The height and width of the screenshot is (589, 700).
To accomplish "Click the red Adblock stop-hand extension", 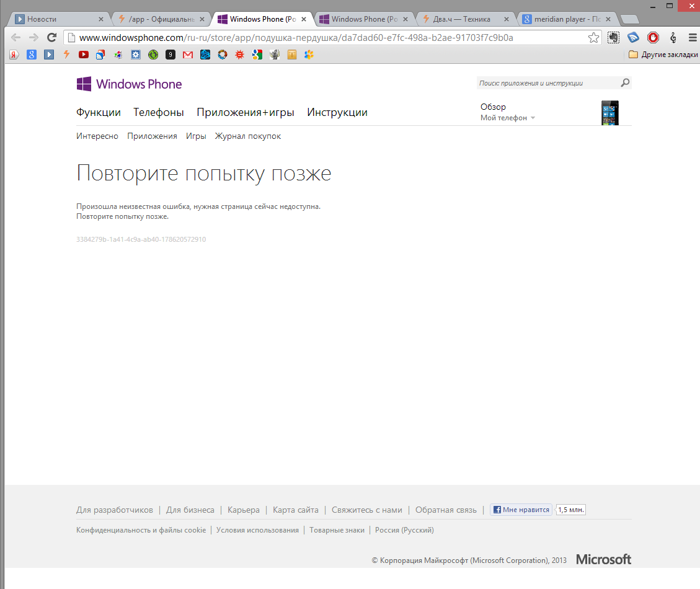I will [x=653, y=38].
